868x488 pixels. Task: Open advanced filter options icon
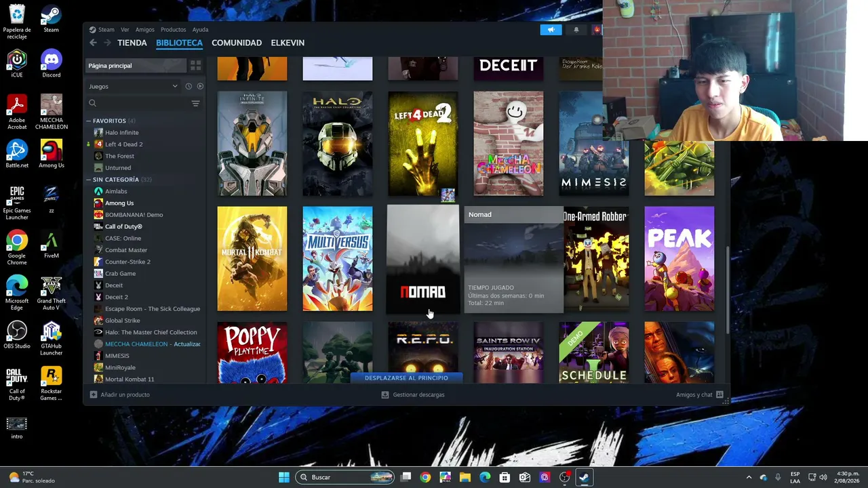[195, 103]
